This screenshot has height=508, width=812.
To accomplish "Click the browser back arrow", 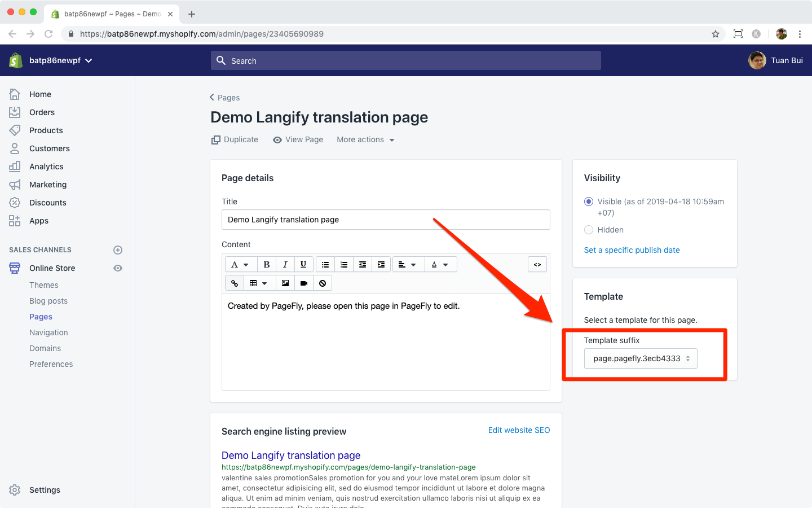I will click(12, 34).
